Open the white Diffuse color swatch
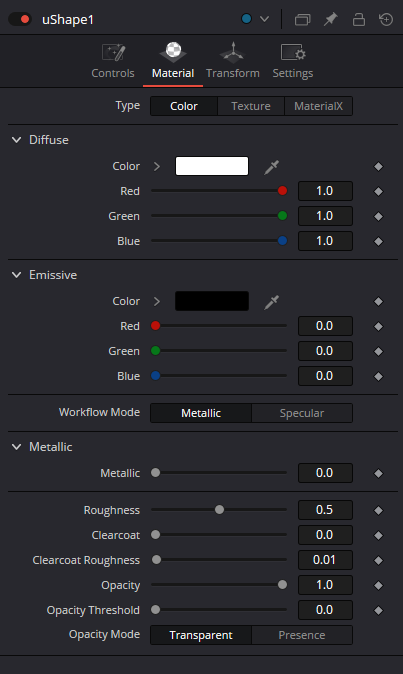Screen dimensions: 403x674 coord(212,166)
